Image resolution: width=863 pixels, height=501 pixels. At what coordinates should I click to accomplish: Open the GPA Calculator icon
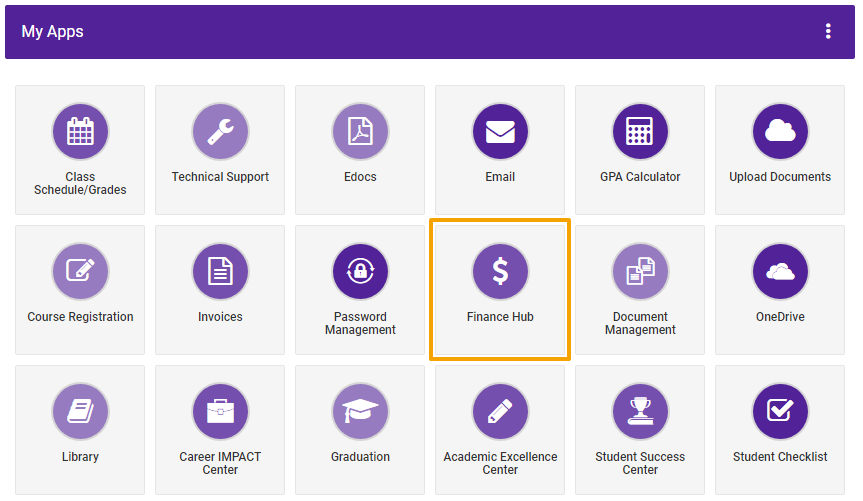[x=640, y=132]
